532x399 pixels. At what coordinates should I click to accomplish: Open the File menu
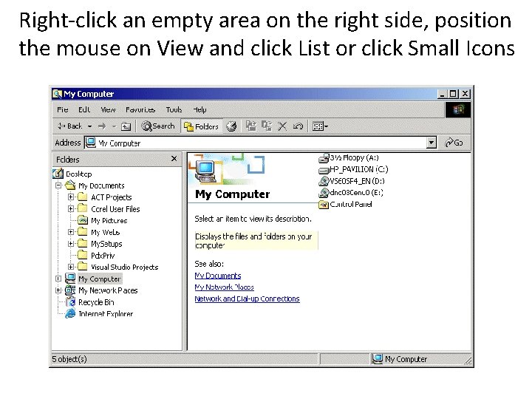click(x=62, y=109)
